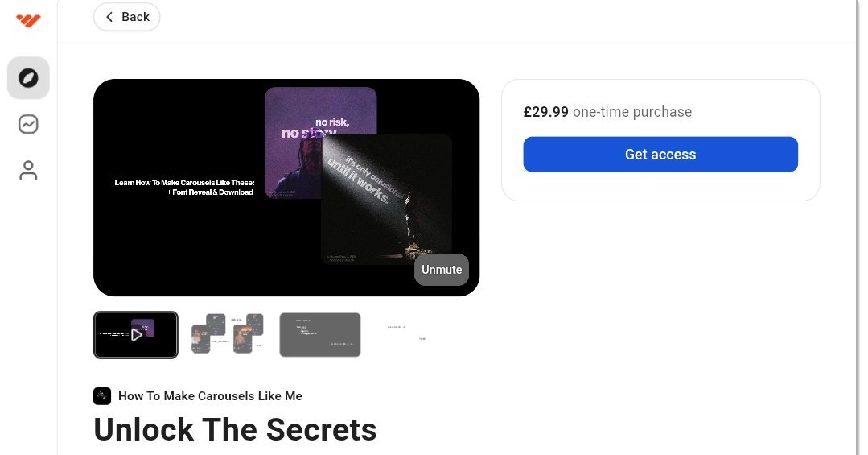The image size is (868, 455).
Task: Open the How To Make Carousels Like Me link
Action: point(210,396)
